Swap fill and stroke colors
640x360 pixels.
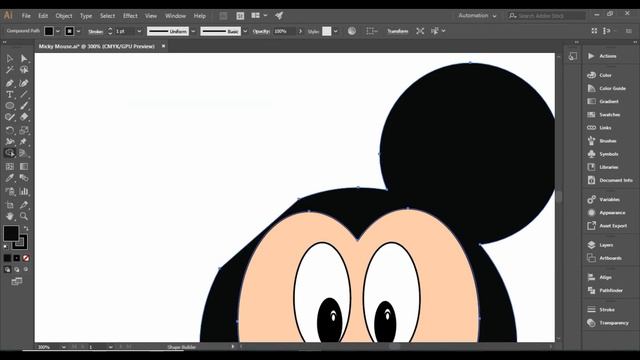coord(26,229)
